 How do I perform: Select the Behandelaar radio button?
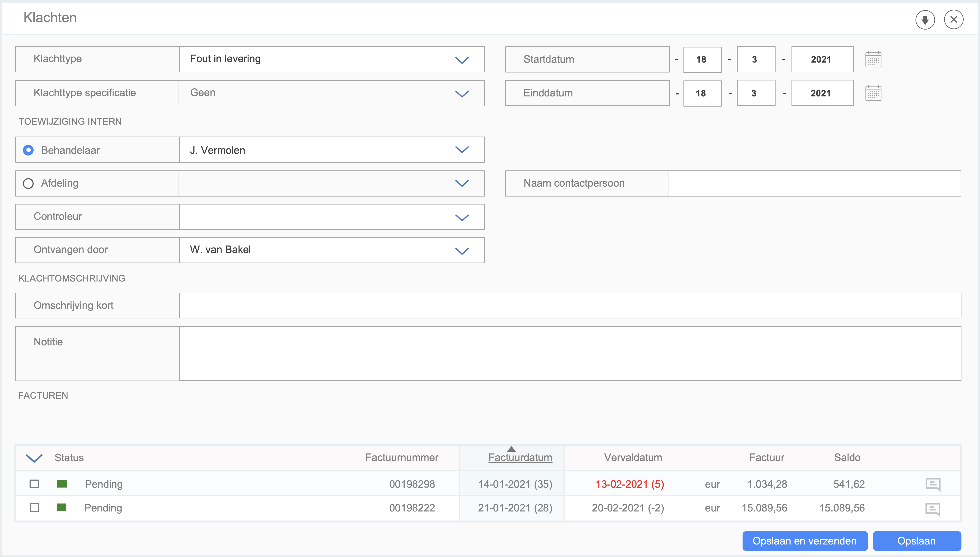[x=28, y=150]
